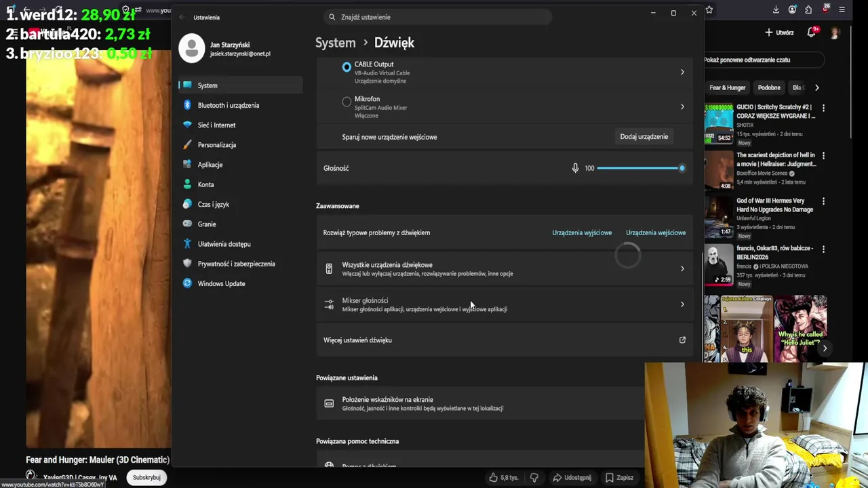Dislike the video with thumbs down
This screenshot has width=868, height=488.
(534, 478)
